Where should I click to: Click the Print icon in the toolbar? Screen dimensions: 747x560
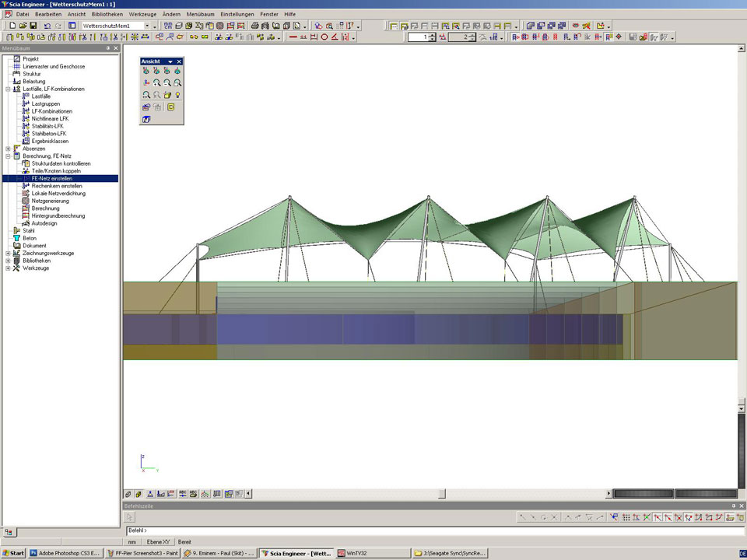[x=254, y=26]
